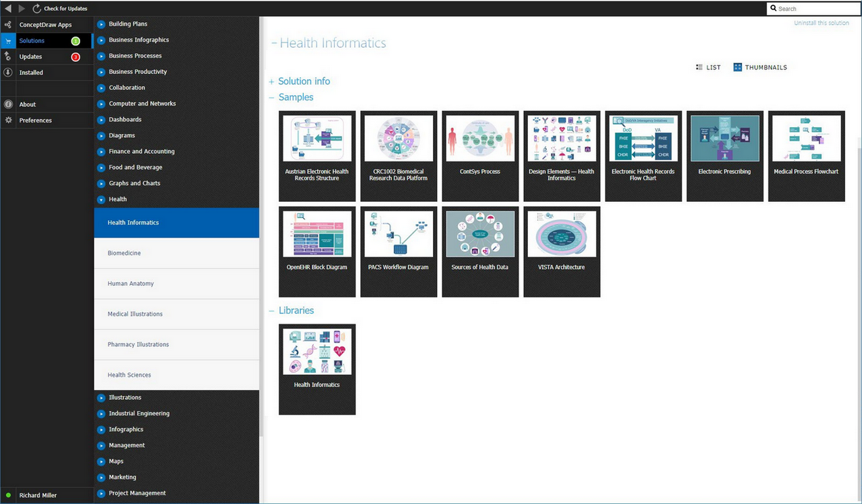Expand the Diagrams category
The image size is (862, 504).
101,135
